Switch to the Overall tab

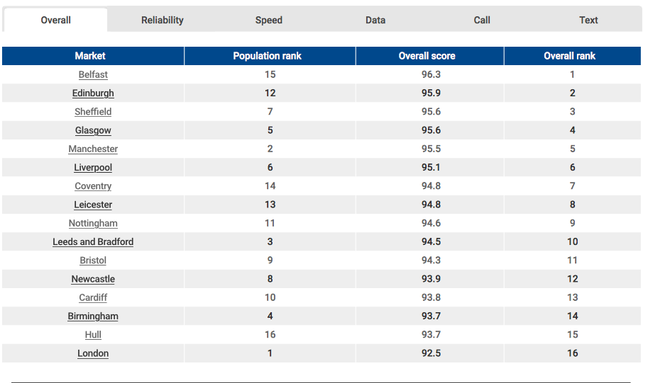point(55,20)
